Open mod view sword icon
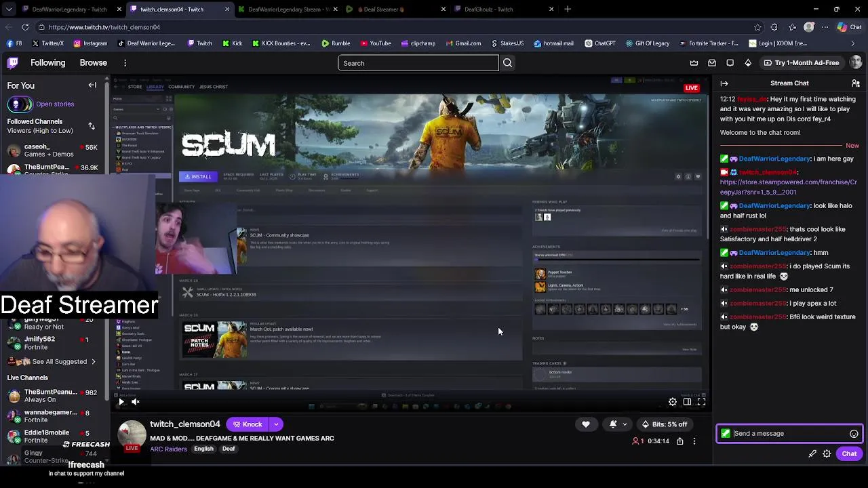The height and width of the screenshot is (488, 868). click(812, 454)
